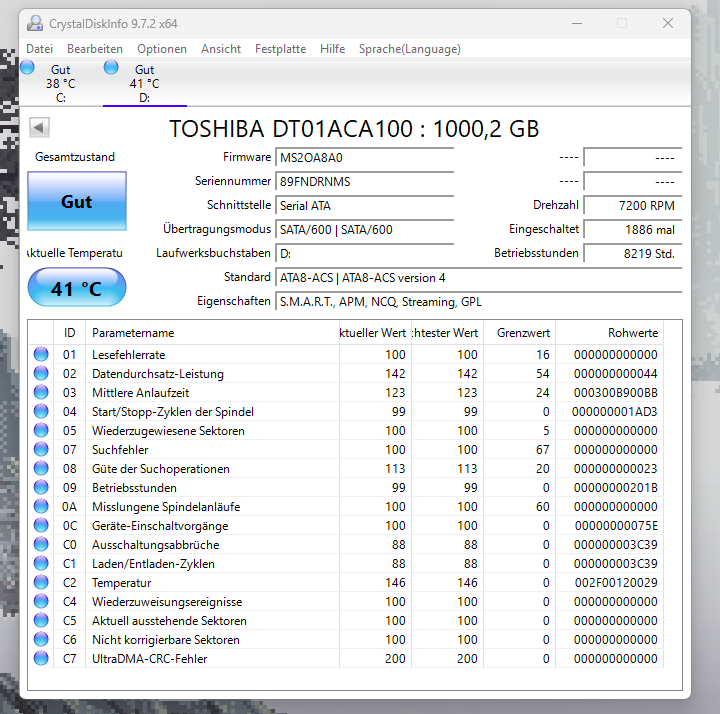The height and width of the screenshot is (714, 720).
Task: Open the Hilfe menu
Action: (332, 49)
